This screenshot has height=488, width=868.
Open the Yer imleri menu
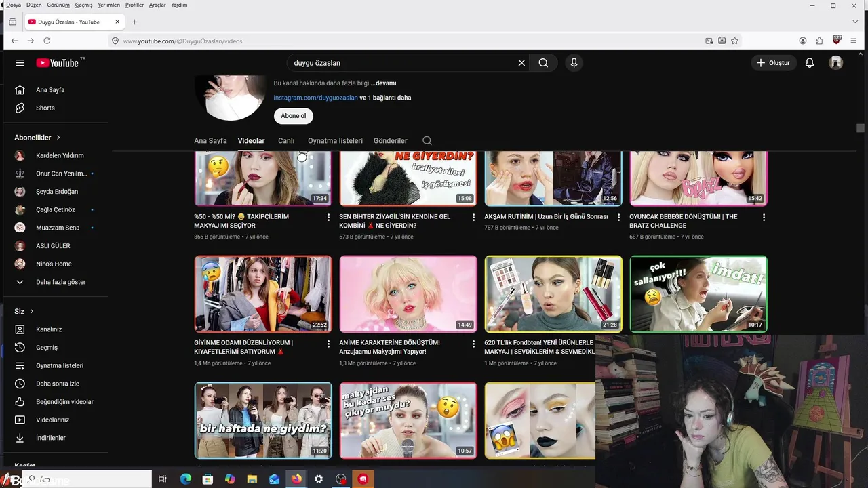(x=108, y=5)
